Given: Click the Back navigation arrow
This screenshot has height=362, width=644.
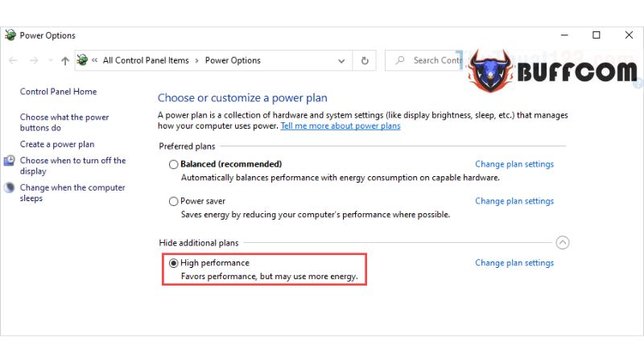Looking at the screenshot, I should pyautogui.click(x=13, y=61).
